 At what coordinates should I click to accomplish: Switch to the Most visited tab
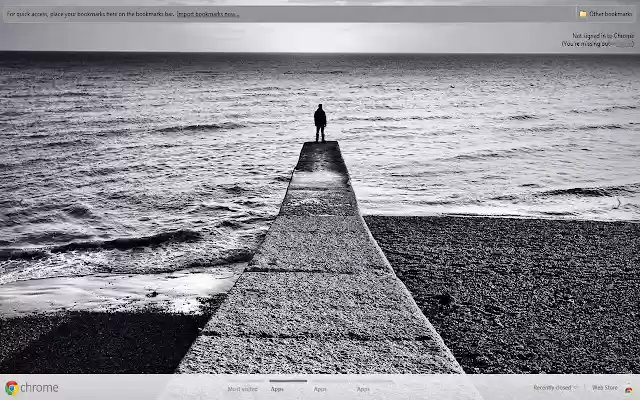tap(242, 389)
